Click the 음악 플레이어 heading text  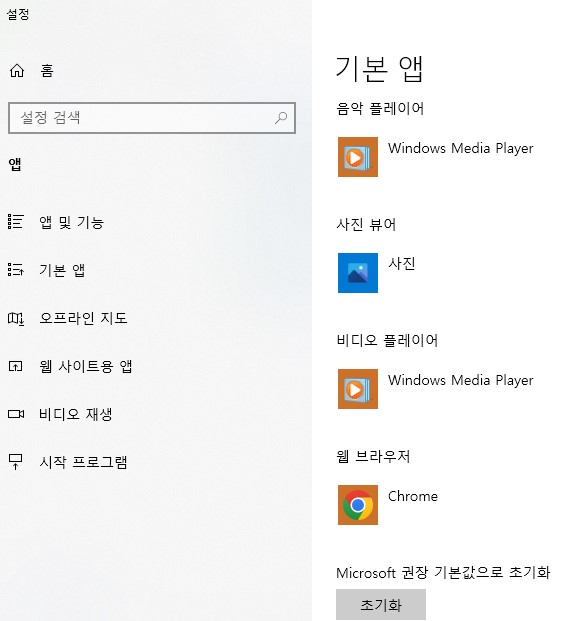380,109
